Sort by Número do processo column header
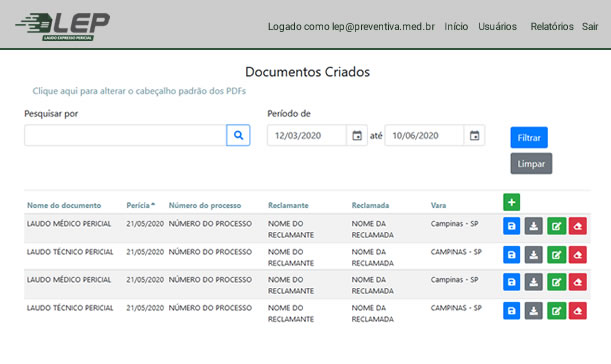 [x=205, y=205]
